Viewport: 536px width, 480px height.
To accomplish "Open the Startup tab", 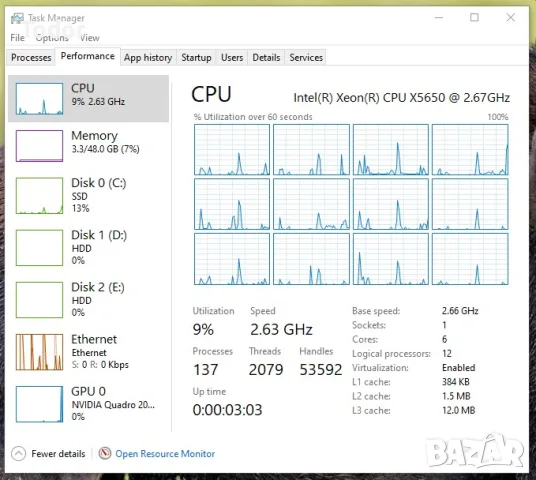I will click(x=196, y=57).
